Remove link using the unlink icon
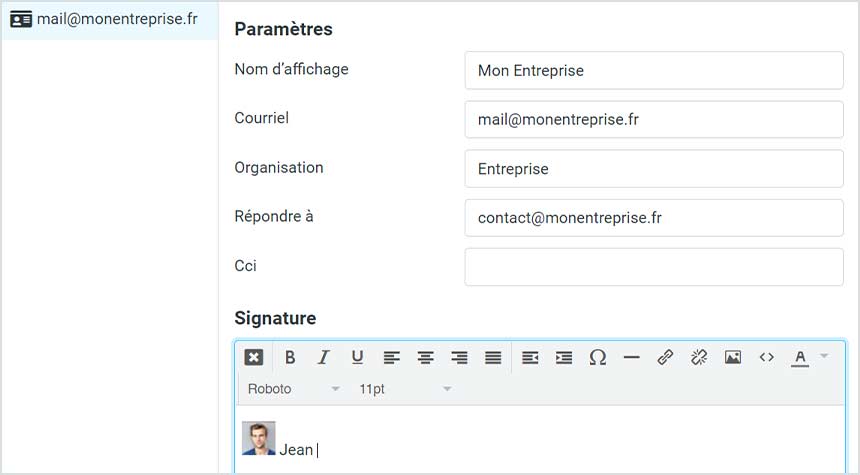 coord(699,358)
